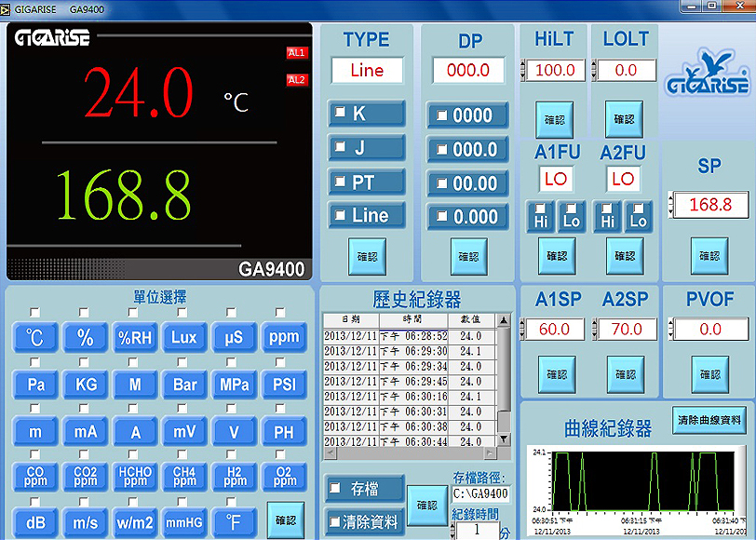Enable the 存檔 save checkbox
Image resolution: width=756 pixels, height=540 pixels.
click(x=334, y=488)
